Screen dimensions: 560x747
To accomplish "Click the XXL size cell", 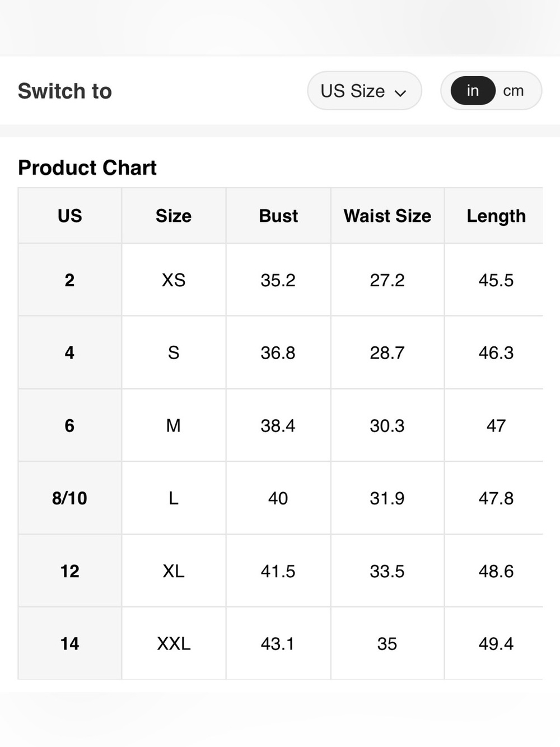I will (x=174, y=643).
